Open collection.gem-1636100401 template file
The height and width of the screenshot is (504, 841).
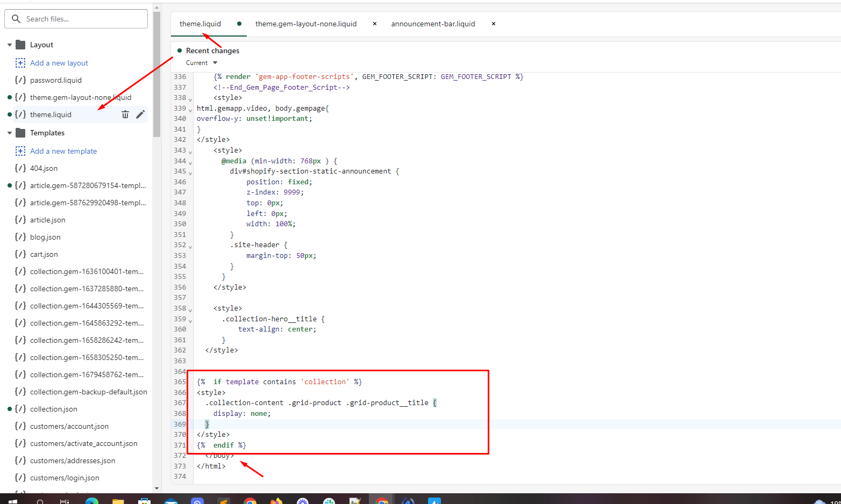[87, 271]
